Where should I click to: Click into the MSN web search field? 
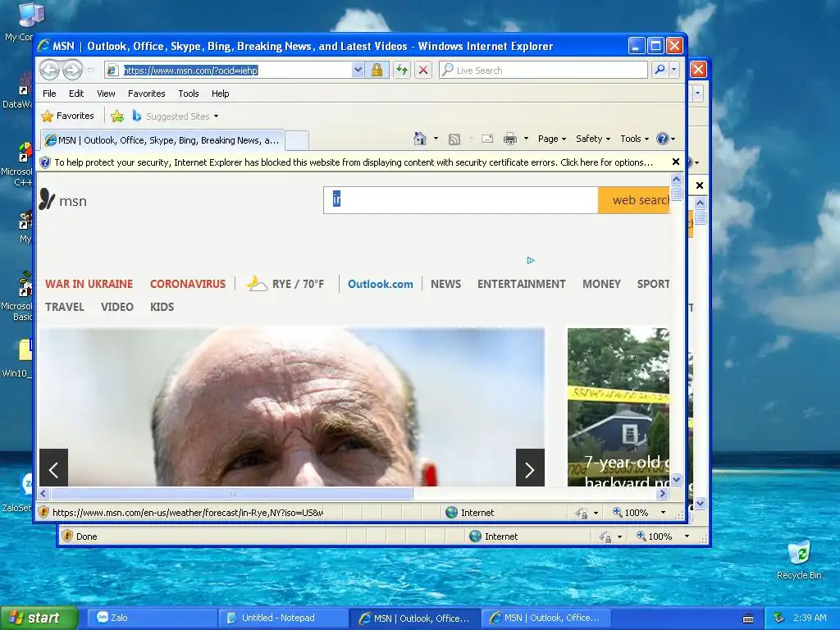point(461,200)
